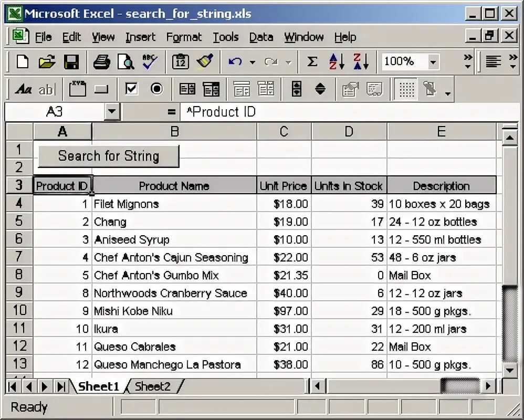The height and width of the screenshot is (420, 524).
Task: Open the Undo history dropdown arrow
Action: (x=253, y=62)
